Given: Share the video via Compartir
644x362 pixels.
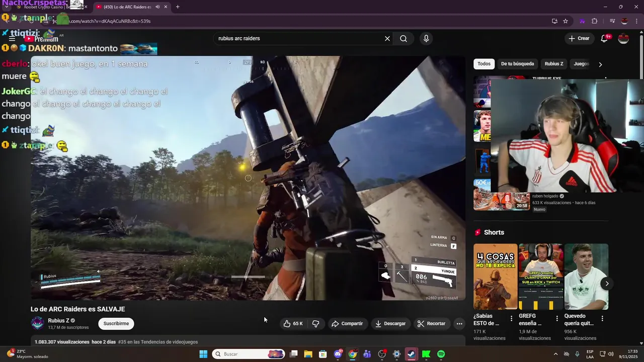Looking at the screenshot, I should click(347, 324).
